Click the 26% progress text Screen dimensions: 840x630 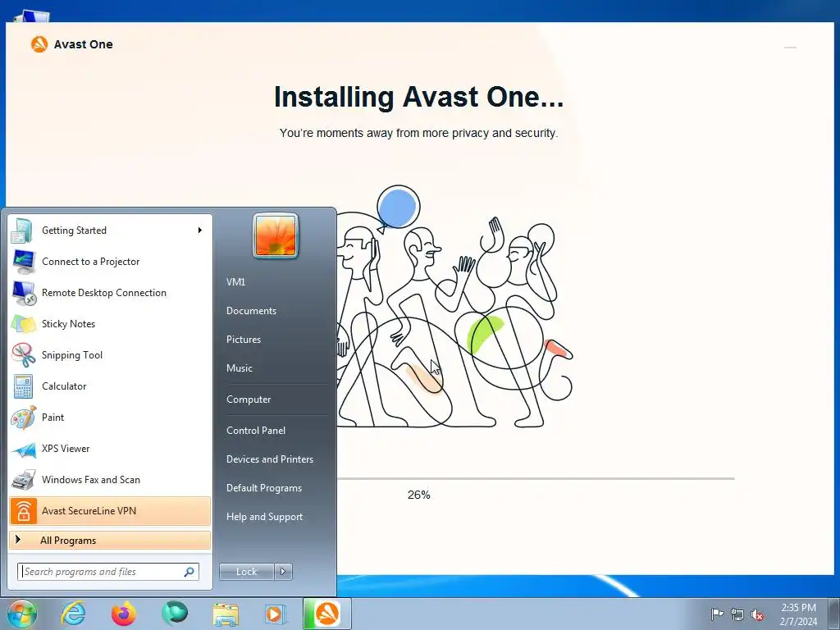(x=418, y=495)
